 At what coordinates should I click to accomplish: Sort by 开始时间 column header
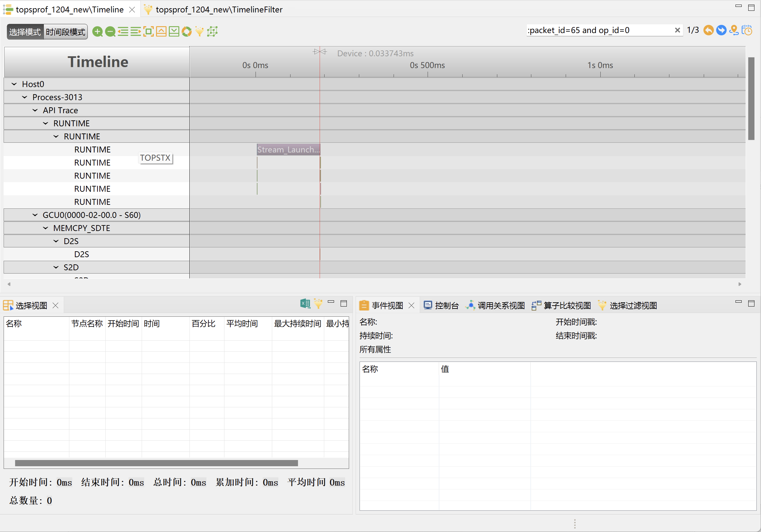[x=123, y=324]
